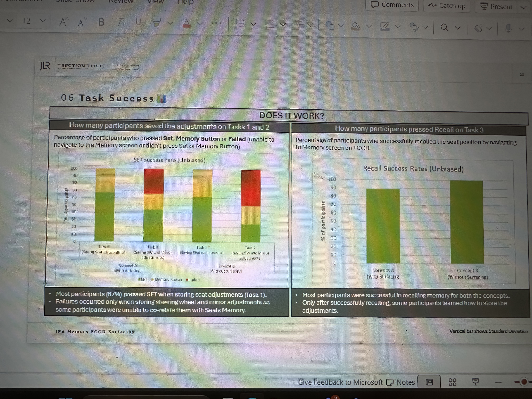Select the 'pressed Recall on Task 3' header
The height and width of the screenshot is (399, 532).
tap(409, 129)
